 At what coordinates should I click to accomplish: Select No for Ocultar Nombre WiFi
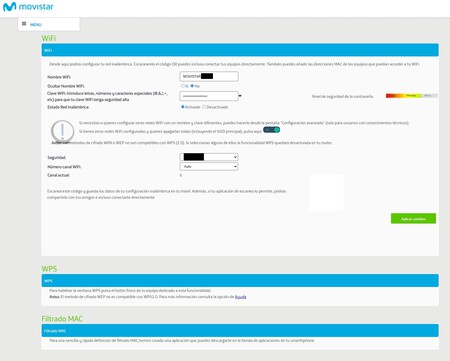pos(192,86)
